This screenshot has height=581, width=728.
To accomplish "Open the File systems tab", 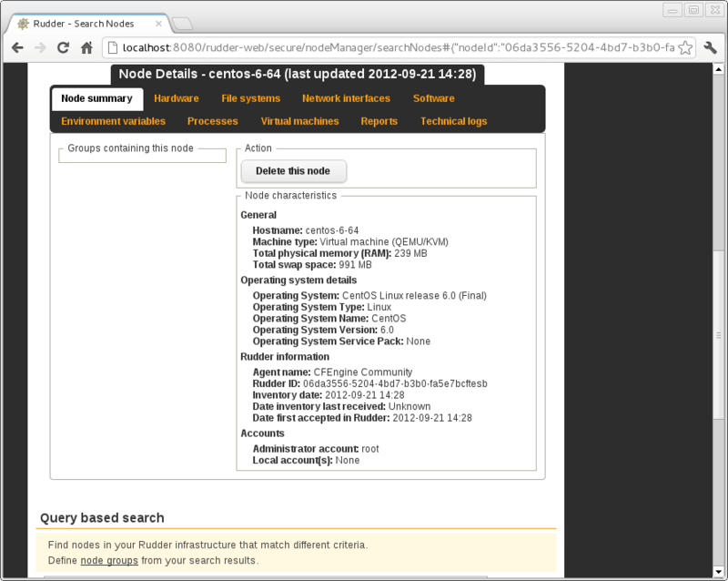I will tap(251, 98).
